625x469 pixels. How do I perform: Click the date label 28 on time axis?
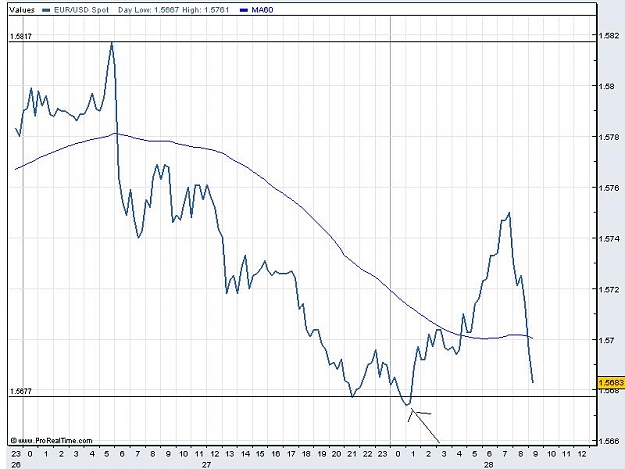tap(489, 465)
